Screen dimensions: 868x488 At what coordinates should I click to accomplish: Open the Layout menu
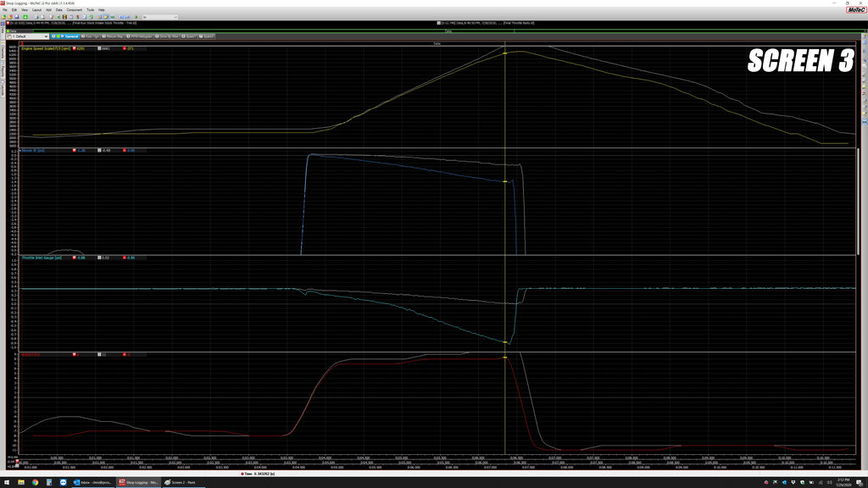tap(36, 10)
